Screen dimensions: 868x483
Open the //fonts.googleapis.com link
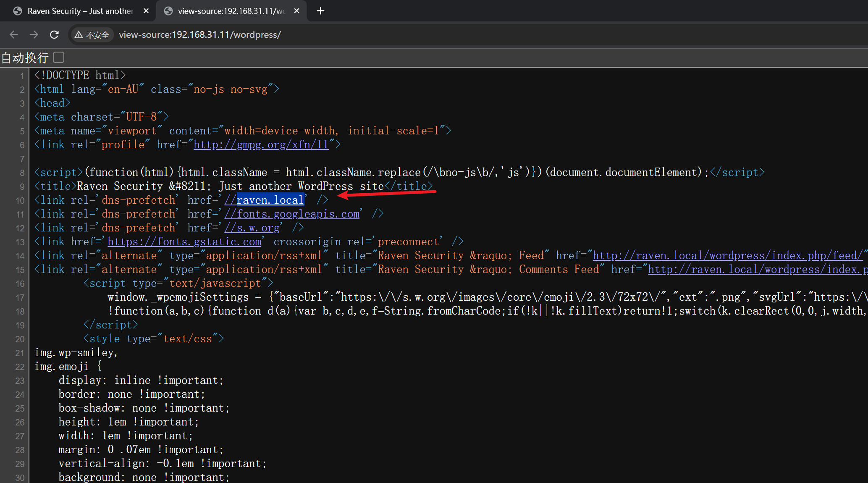(x=292, y=214)
